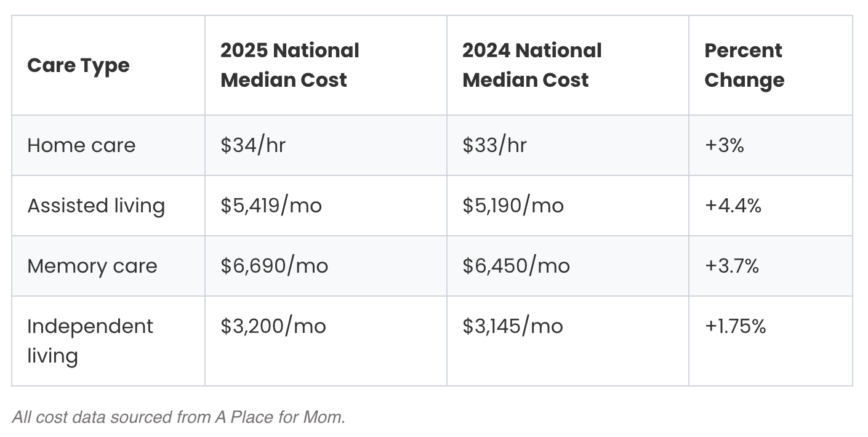Select the Memory care row label

[x=92, y=266]
